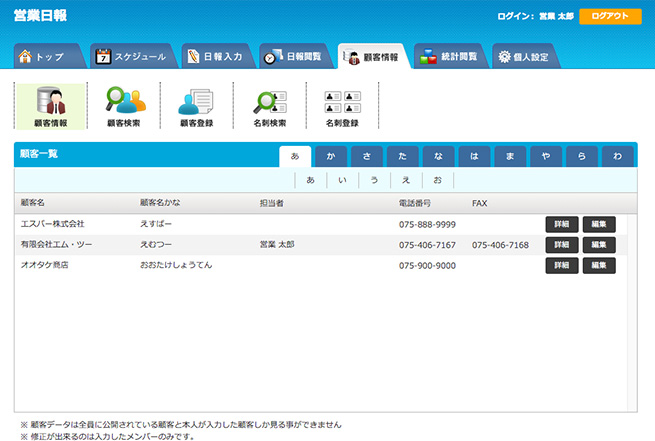The width and height of the screenshot is (655, 441).
Task: Switch to the スケジュール tab
Action: pyautogui.click(x=133, y=56)
